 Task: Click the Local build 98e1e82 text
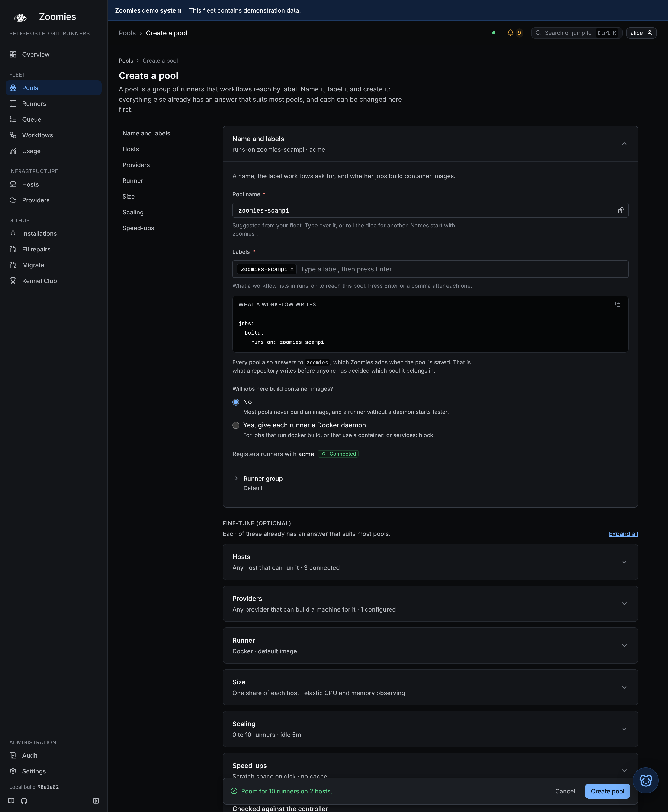[34, 787]
